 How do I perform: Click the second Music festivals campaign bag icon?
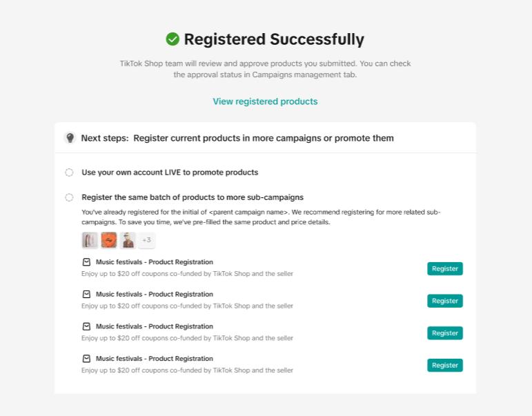click(x=86, y=295)
